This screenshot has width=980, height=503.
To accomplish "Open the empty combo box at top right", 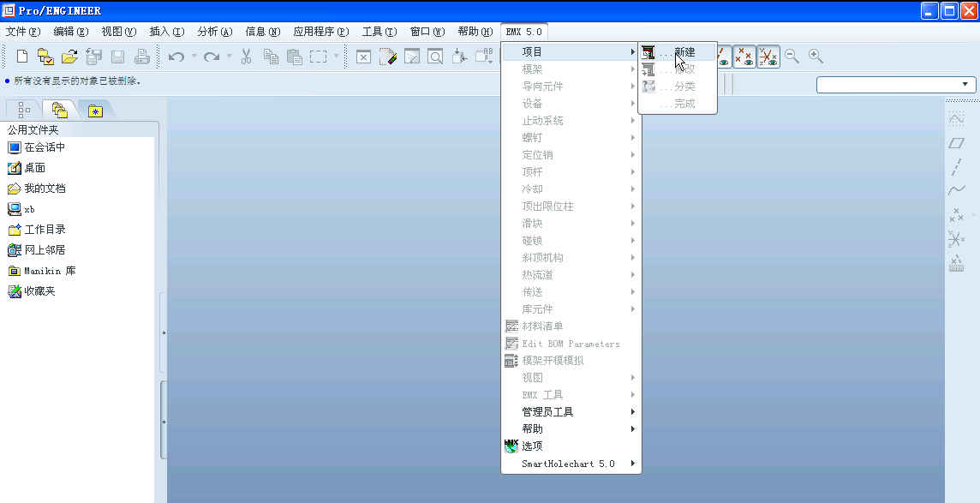I will tap(896, 84).
